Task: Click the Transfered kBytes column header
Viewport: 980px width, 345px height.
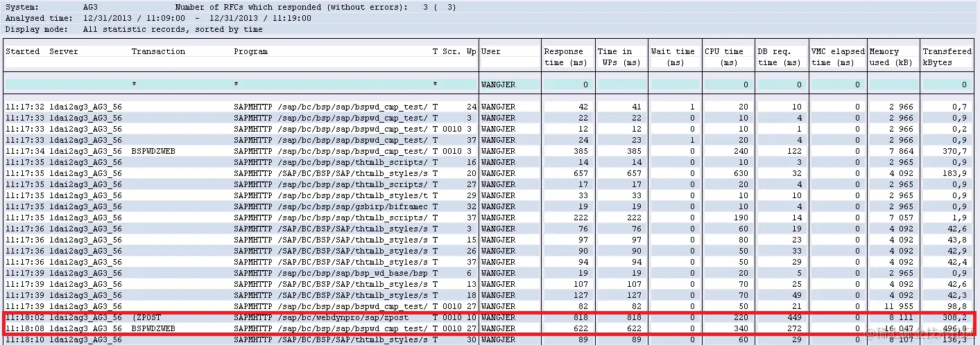Action: tap(947, 57)
